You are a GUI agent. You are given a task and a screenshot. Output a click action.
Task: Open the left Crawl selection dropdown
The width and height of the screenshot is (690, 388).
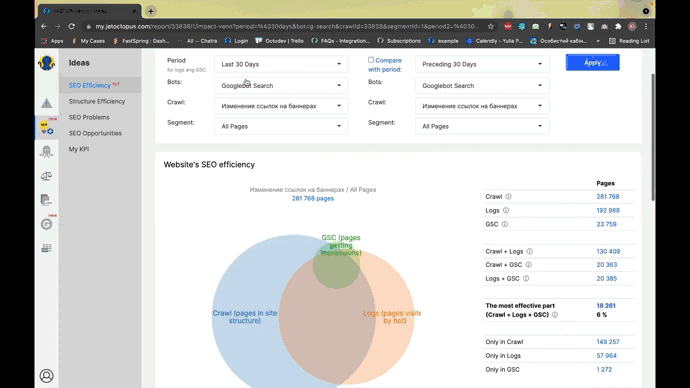tap(281, 106)
